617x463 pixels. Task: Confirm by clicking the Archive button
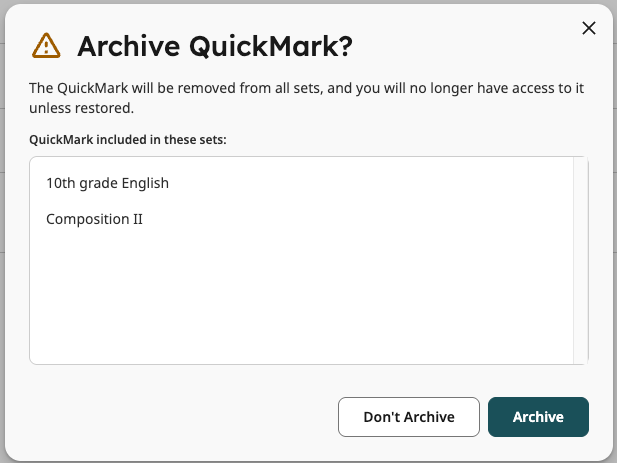click(538, 417)
